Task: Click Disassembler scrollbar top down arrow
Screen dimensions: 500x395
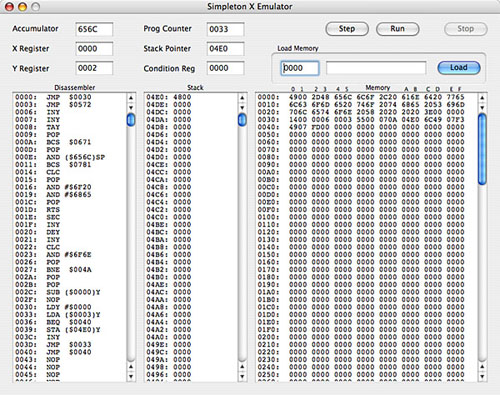Action: [131, 107]
